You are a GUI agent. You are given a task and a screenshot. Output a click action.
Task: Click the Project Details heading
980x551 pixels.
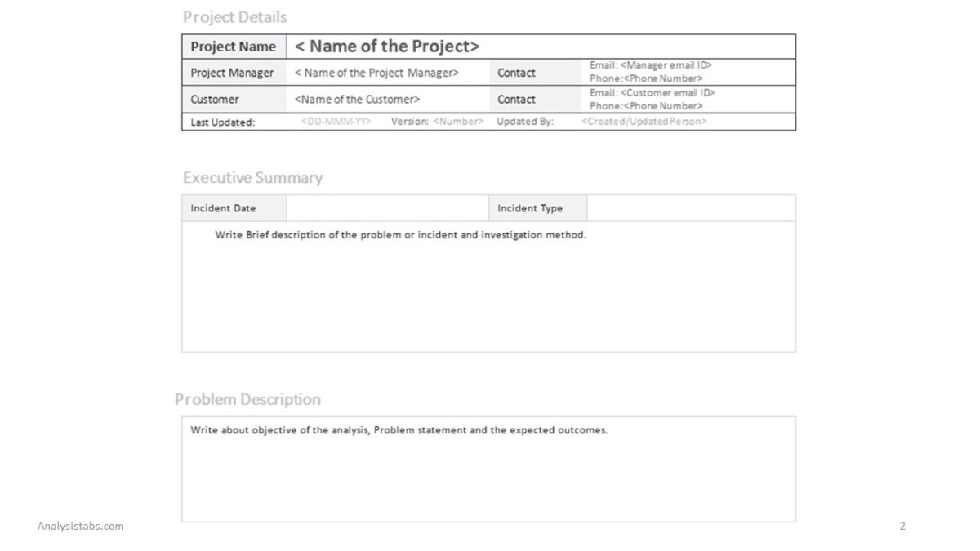(x=235, y=17)
